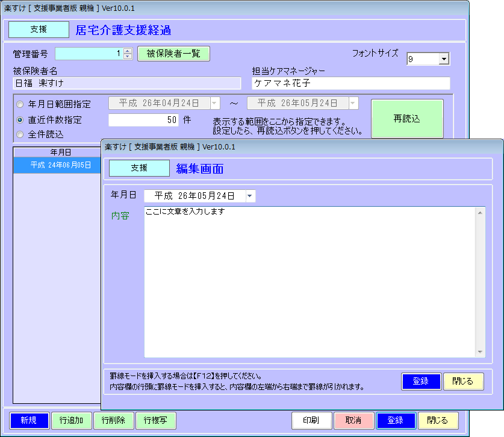Click the 年月日 column header
The image size is (504, 437).
[57, 152]
